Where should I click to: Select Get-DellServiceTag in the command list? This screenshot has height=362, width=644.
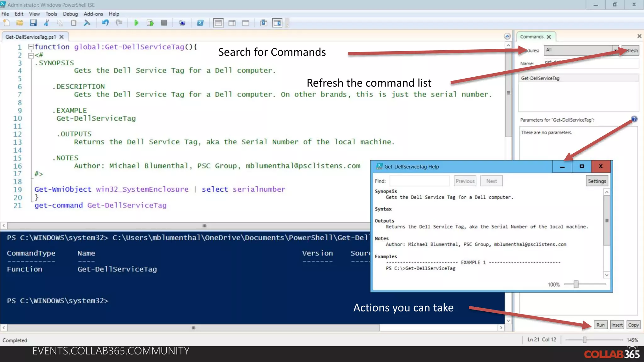tap(579, 78)
